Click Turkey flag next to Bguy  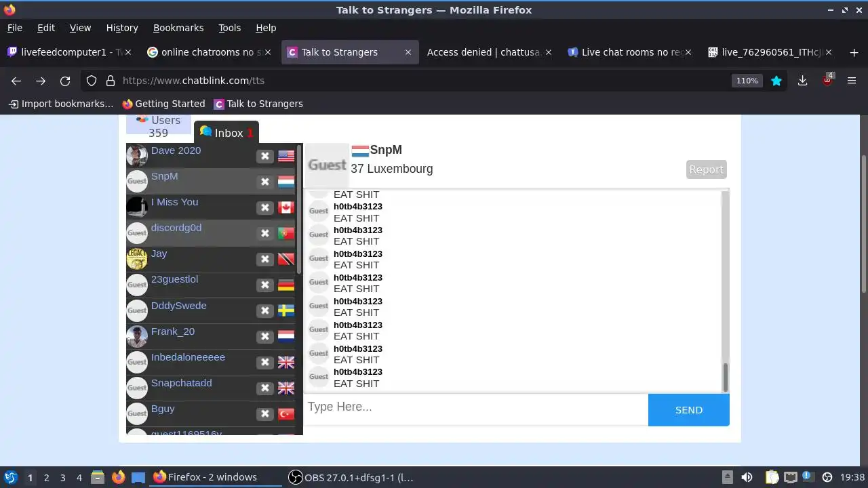coord(286,413)
